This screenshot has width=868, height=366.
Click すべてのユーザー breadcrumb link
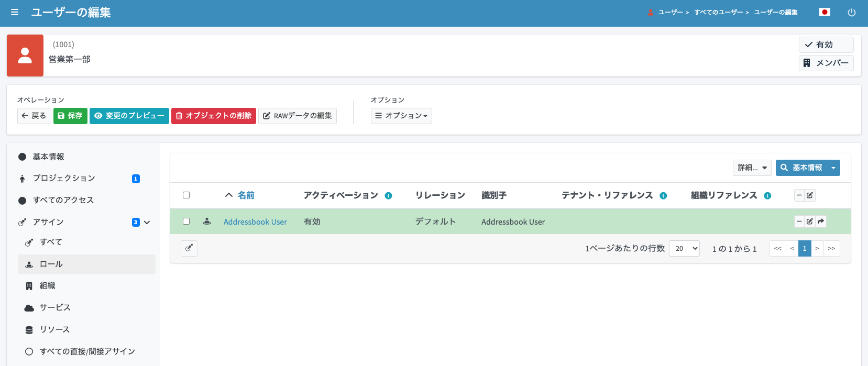point(719,13)
